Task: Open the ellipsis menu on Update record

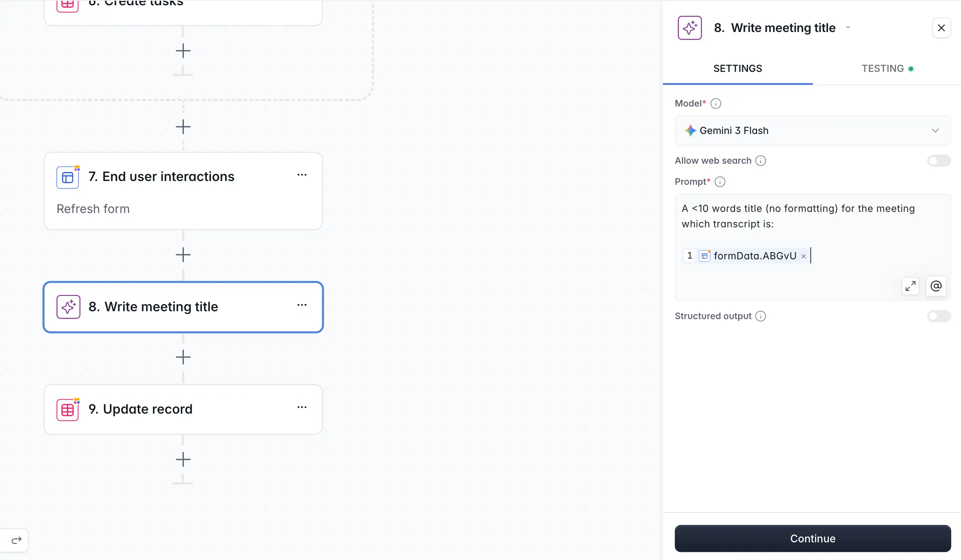Action: [x=302, y=407]
